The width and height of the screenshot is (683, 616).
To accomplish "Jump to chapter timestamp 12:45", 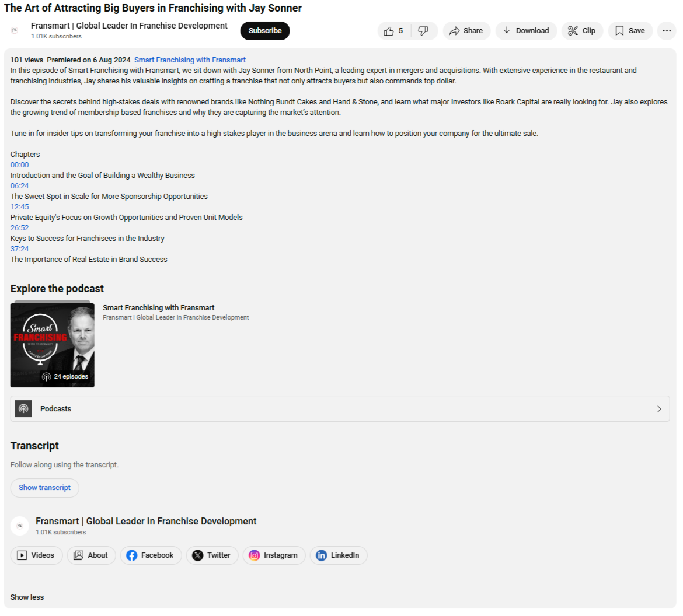I will click(20, 206).
